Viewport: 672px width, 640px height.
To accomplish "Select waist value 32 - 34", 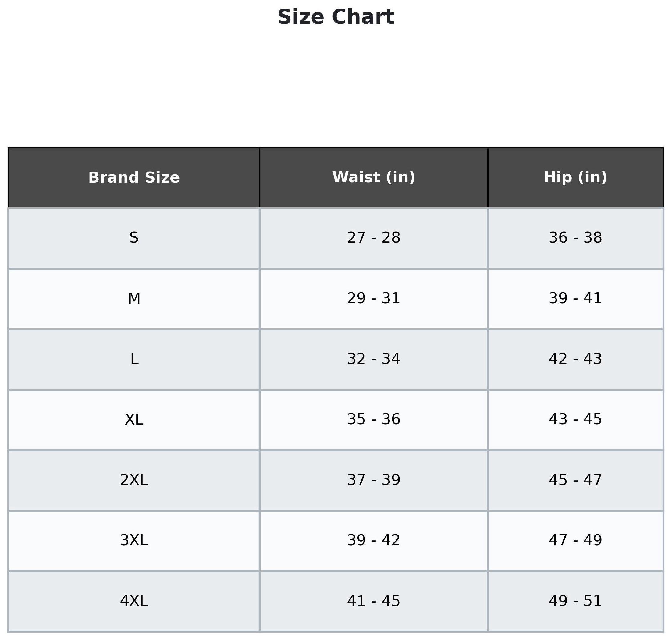I will click(x=374, y=359).
